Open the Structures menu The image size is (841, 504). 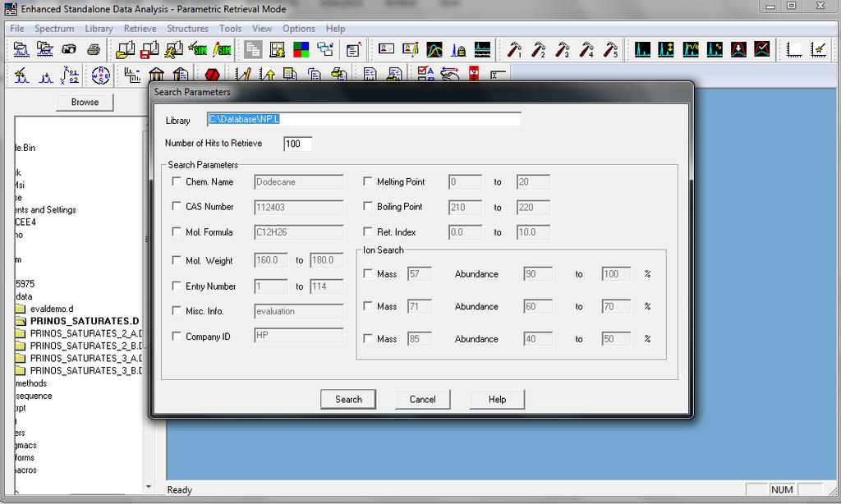coord(187,29)
